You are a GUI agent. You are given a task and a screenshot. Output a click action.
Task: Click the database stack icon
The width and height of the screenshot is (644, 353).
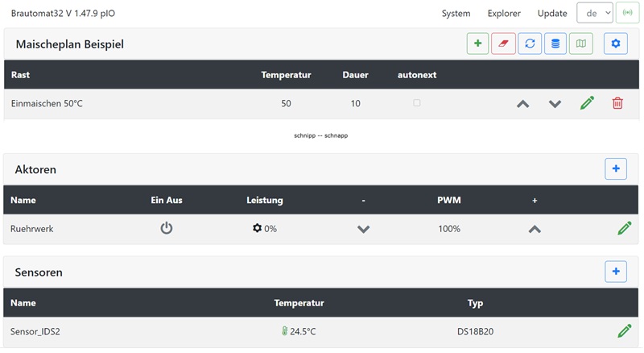tap(555, 44)
